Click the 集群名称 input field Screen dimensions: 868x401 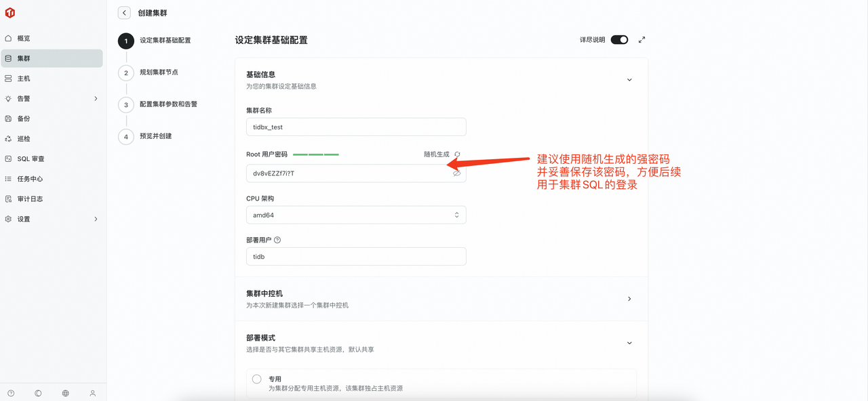point(355,127)
